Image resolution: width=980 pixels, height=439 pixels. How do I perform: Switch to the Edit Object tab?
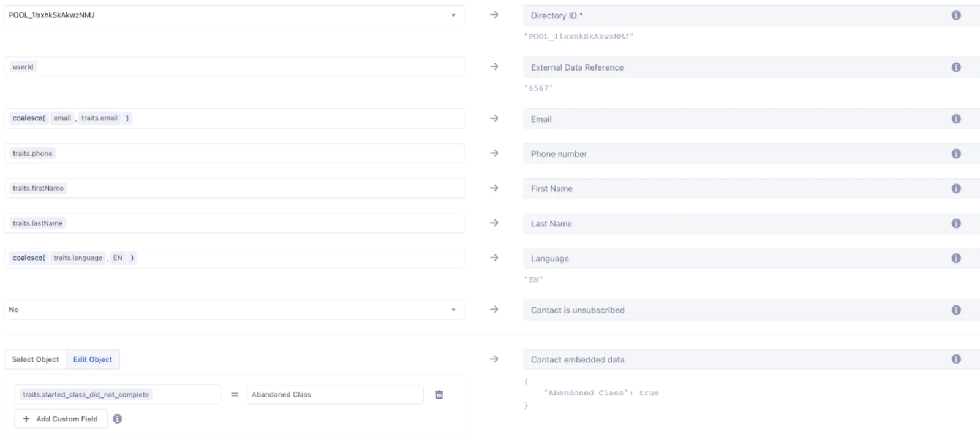click(92, 359)
